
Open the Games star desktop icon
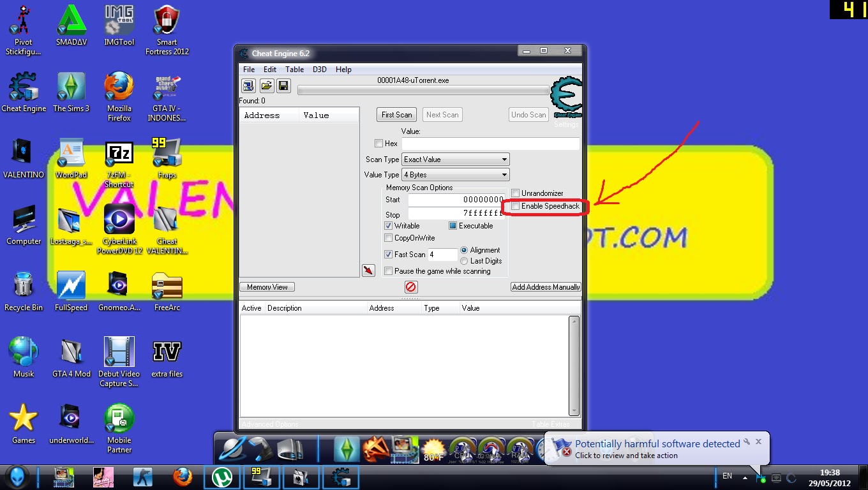24,424
